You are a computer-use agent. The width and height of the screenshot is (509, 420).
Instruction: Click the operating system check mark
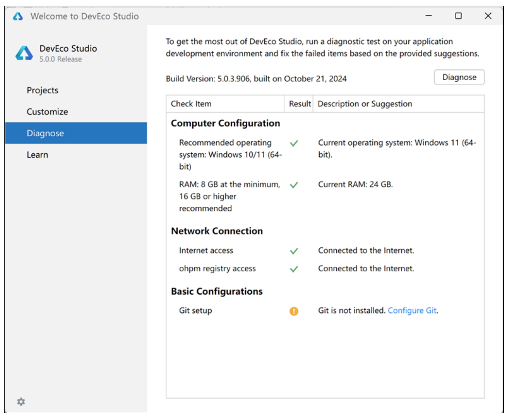[294, 143]
